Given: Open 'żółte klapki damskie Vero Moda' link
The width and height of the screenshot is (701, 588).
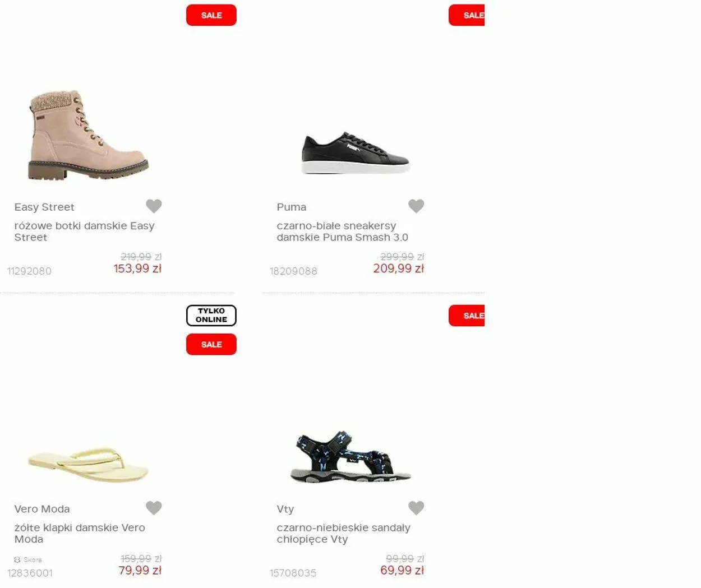Looking at the screenshot, I should 80,533.
